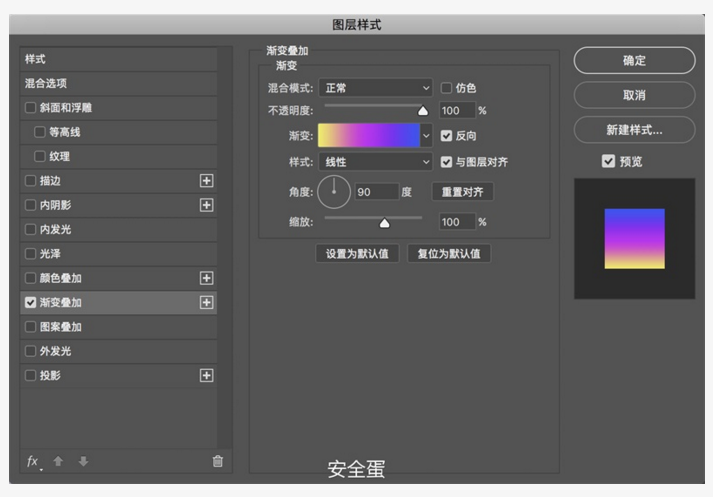The image size is (713, 497).
Task: Click the plus icon next to 颜色叠加
Action: pyautogui.click(x=206, y=278)
